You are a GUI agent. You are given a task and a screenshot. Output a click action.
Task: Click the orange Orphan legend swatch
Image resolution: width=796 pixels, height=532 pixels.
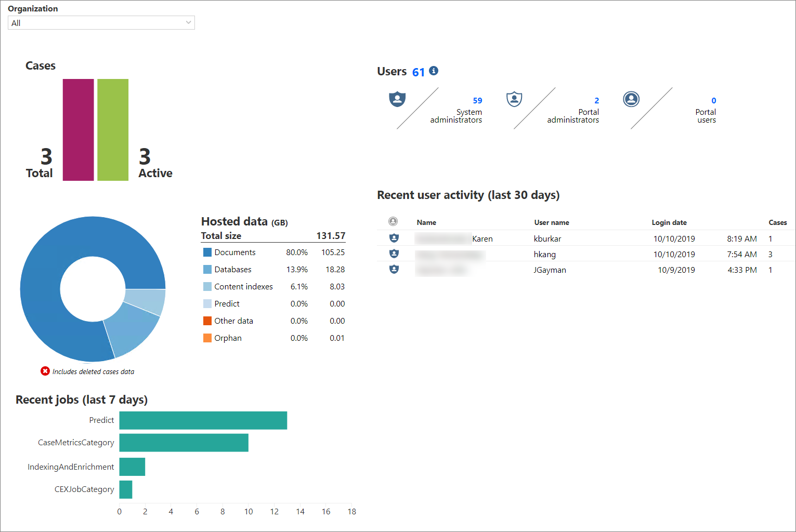coord(206,338)
